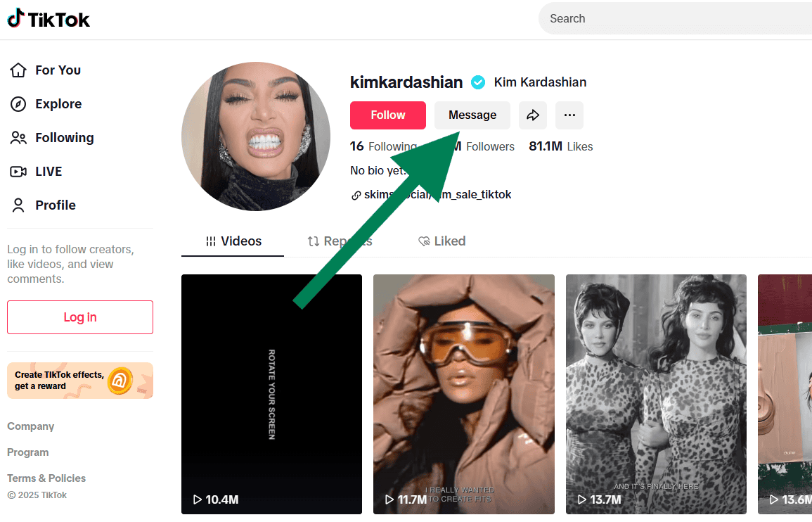
Task: Open the three-dot more options menu
Action: pyautogui.click(x=569, y=115)
